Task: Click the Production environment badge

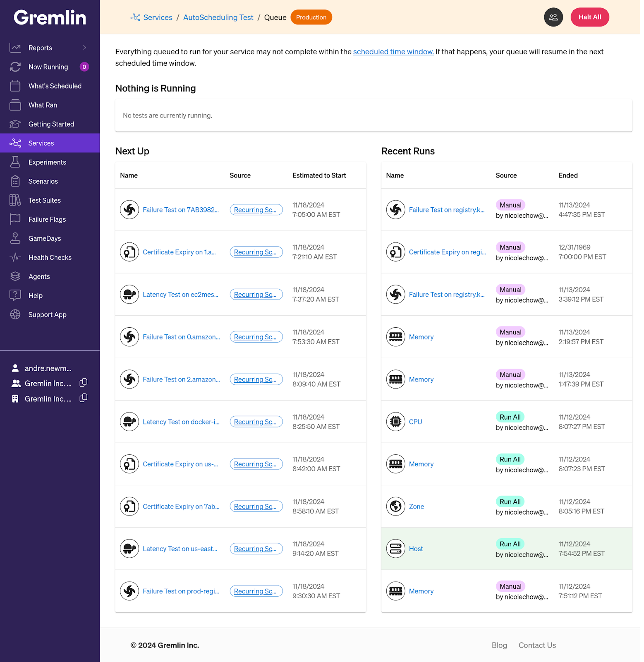Action: (311, 17)
